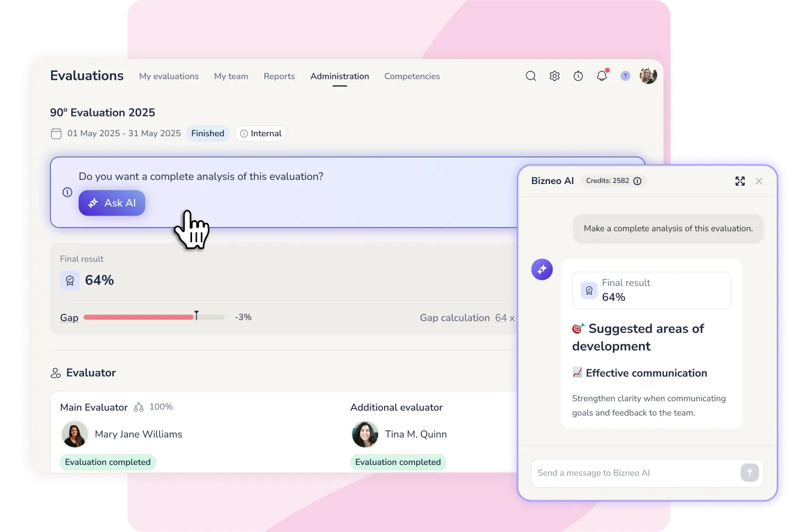
Task: Open the notifications bell
Action: point(602,76)
